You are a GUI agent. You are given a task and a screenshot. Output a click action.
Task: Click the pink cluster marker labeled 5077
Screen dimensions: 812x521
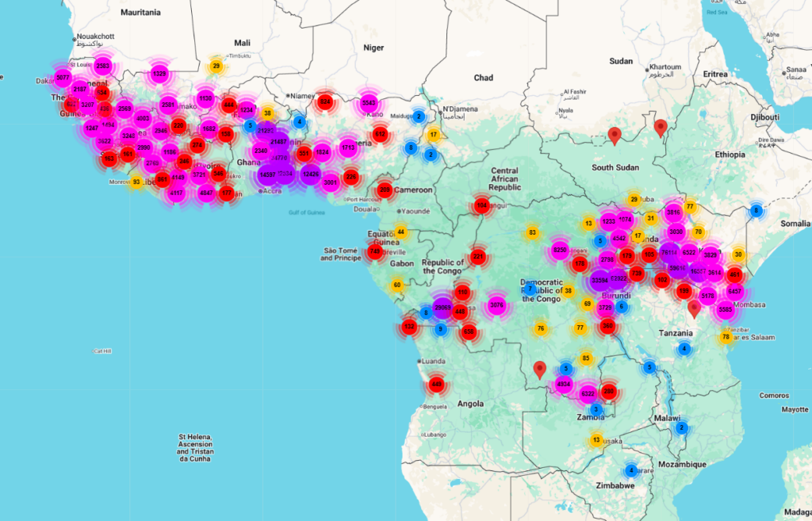63,79
